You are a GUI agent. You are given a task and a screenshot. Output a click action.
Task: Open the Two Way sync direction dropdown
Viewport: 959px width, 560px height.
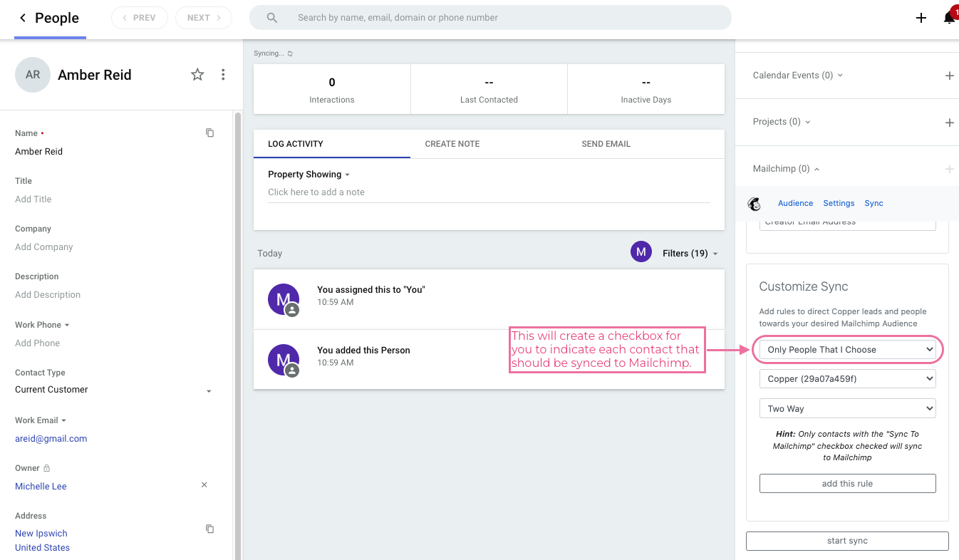pos(847,409)
